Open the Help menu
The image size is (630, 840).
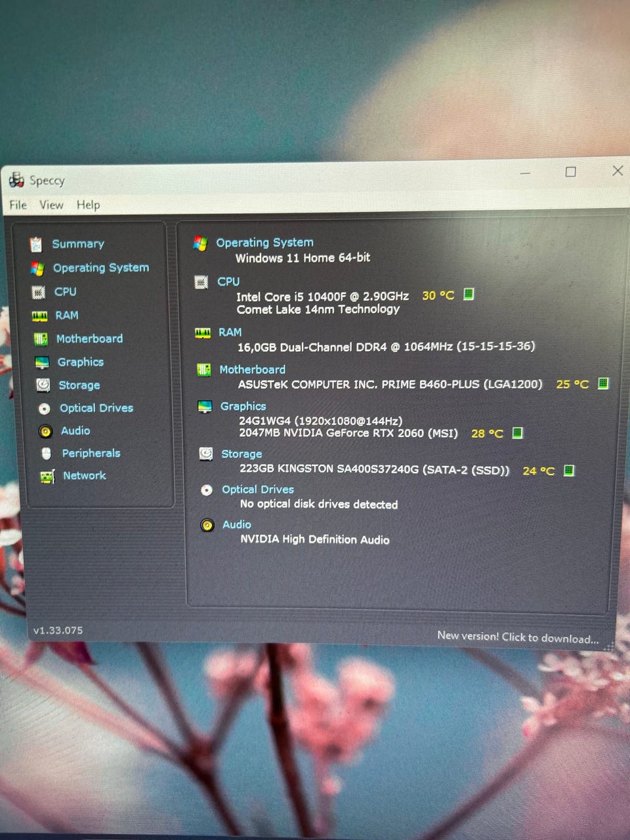pyautogui.click(x=88, y=205)
